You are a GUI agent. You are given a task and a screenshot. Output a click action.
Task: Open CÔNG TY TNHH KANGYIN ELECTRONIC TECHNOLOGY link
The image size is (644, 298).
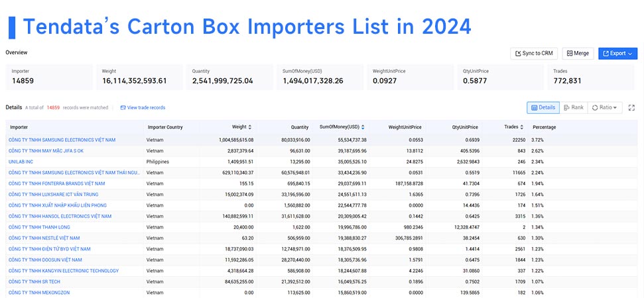click(x=64, y=271)
